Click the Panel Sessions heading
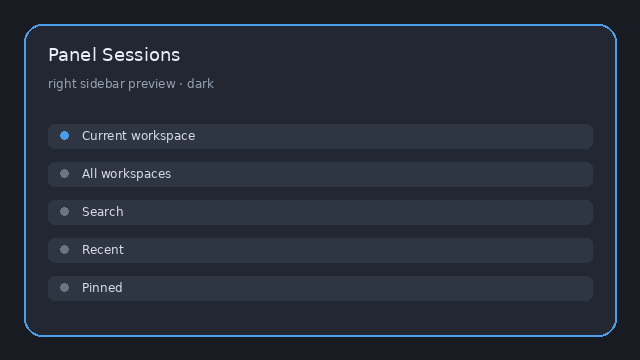 tap(114, 55)
